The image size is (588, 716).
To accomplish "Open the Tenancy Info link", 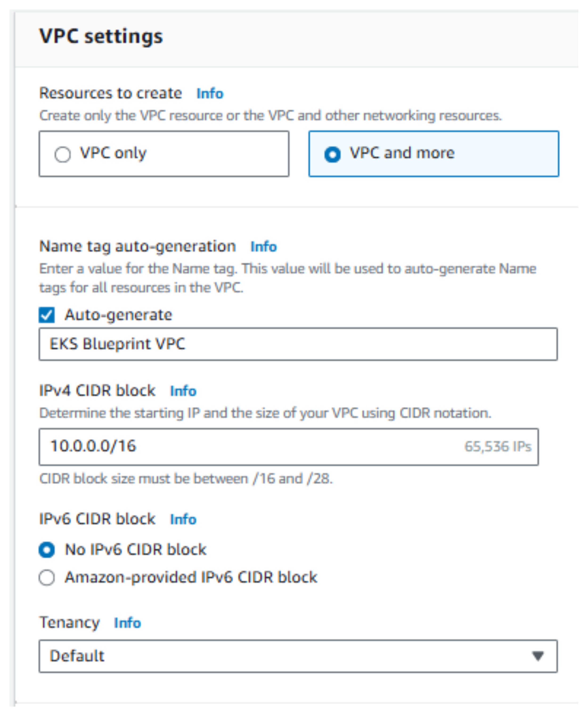I will click(127, 622).
